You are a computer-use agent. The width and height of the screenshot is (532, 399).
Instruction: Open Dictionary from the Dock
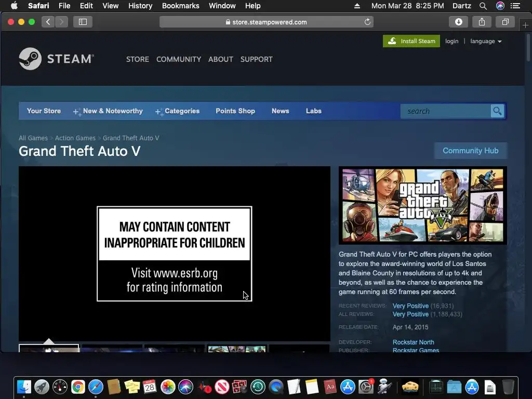pos(330,387)
